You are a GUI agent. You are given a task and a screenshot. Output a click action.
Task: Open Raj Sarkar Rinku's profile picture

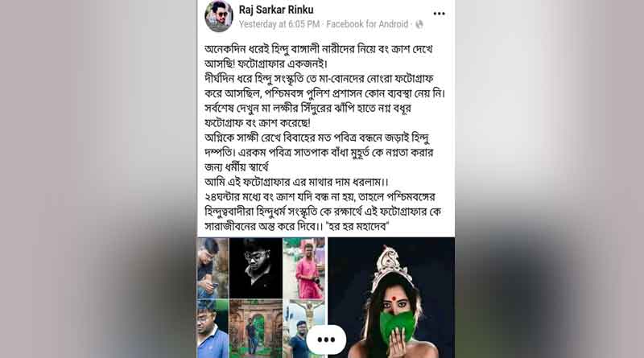pos(219,16)
